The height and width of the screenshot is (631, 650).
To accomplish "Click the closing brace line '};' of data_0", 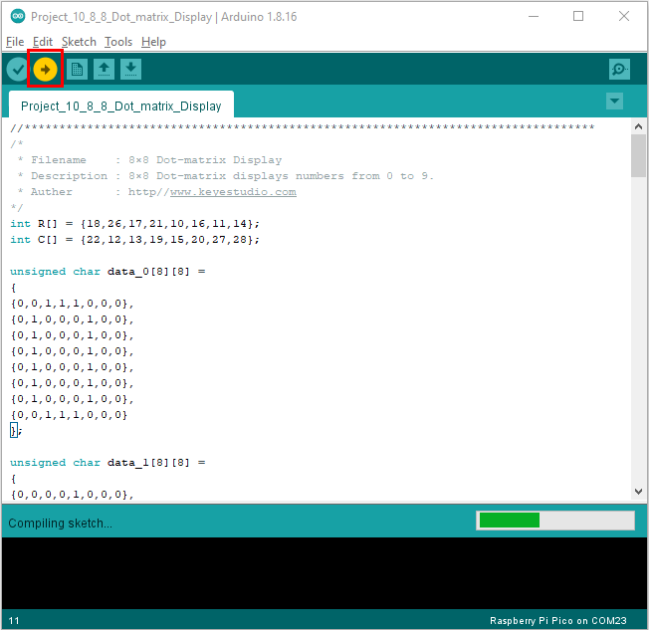I will (x=16, y=431).
